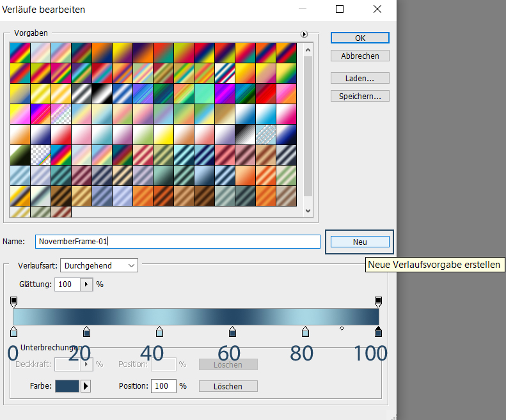506x420 pixels.
Task: Select the right opacity stop above gradient
Action: pos(378,300)
